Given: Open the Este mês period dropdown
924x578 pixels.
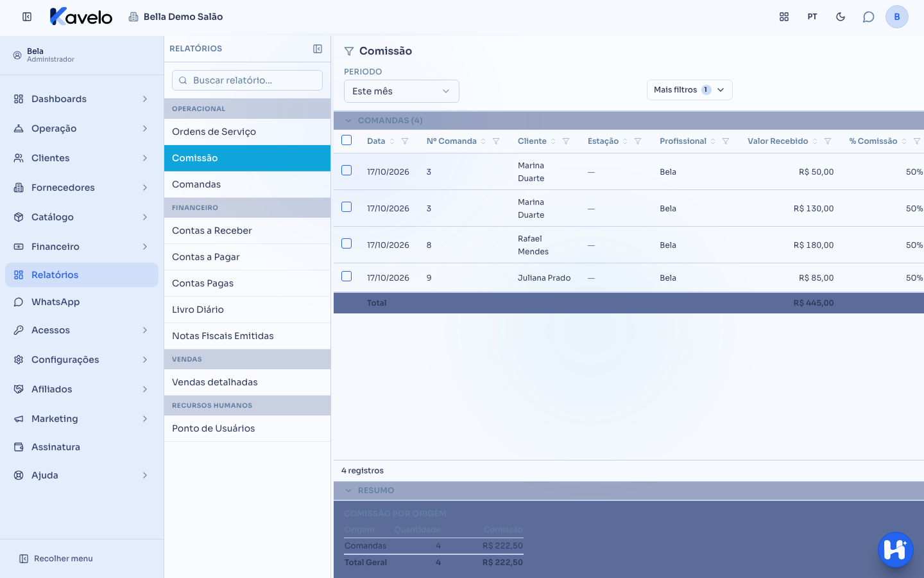Looking at the screenshot, I should [x=402, y=91].
